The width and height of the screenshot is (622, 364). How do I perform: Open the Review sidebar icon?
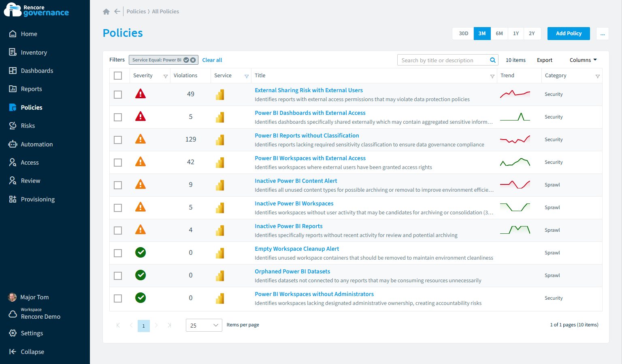(x=13, y=180)
